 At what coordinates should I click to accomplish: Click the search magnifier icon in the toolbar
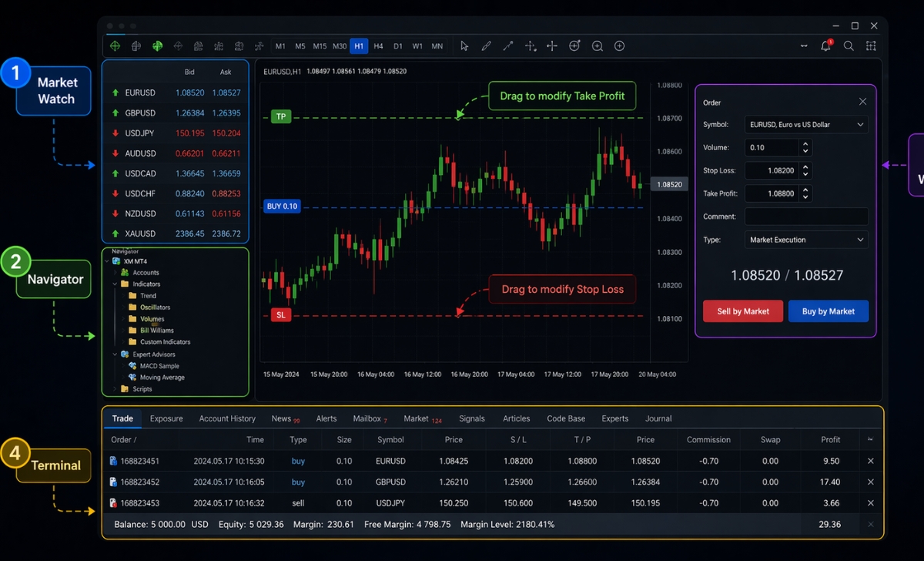(848, 46)
